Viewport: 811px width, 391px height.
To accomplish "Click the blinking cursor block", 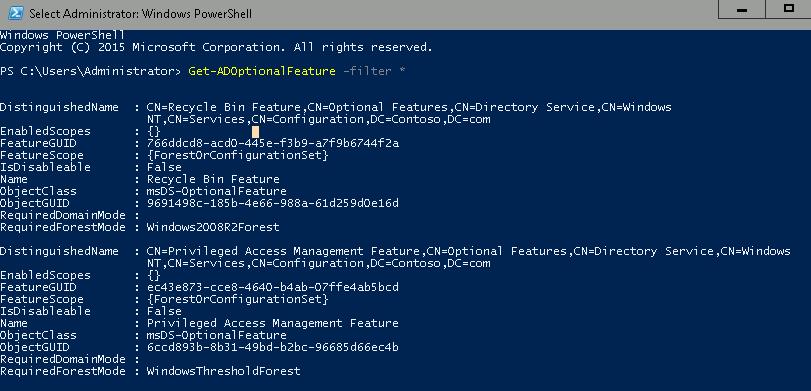I will tap(256, 131).
